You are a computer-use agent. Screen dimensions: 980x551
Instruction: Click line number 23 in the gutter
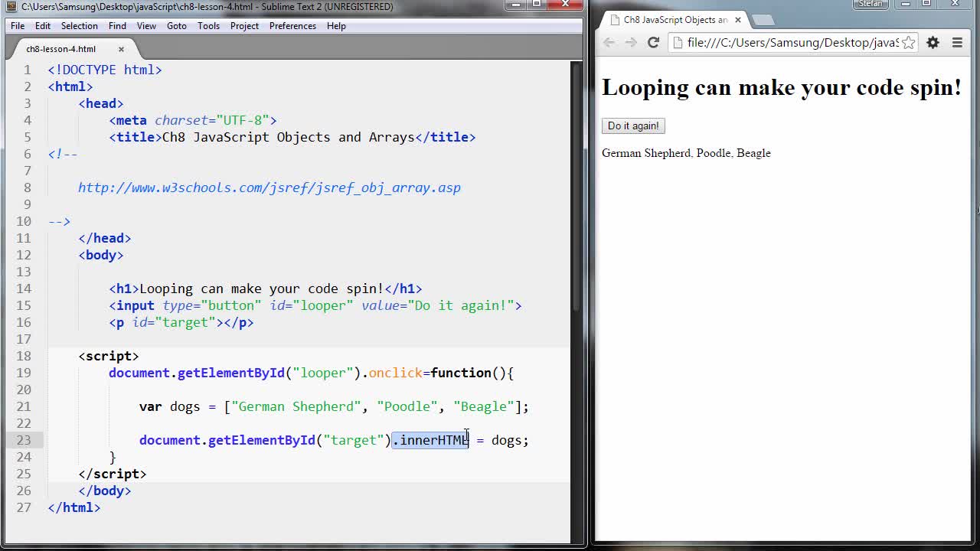23,440
